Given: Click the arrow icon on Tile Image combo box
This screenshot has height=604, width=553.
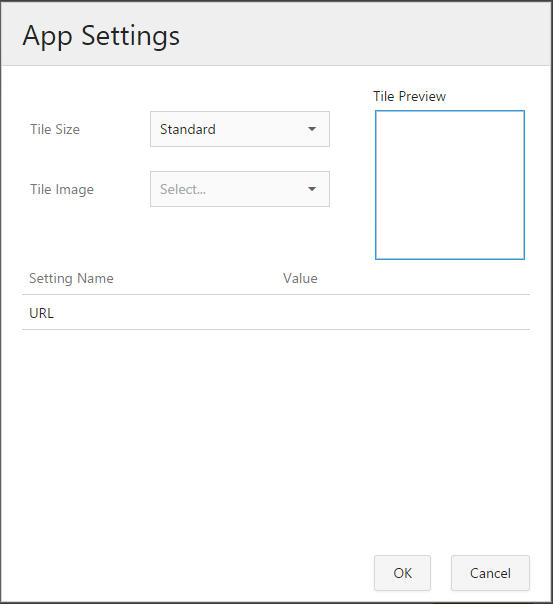Looking at the screenshot, I should [x=312, y=189].
